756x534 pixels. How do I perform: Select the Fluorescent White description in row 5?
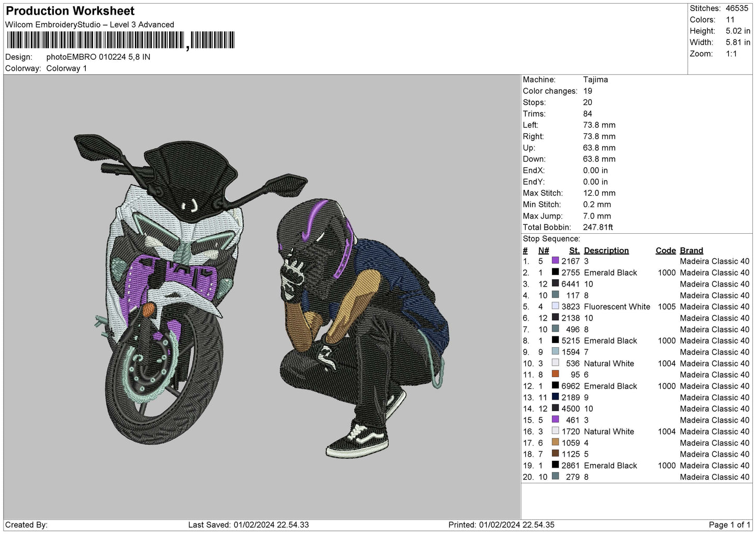[x=617, y=306]
